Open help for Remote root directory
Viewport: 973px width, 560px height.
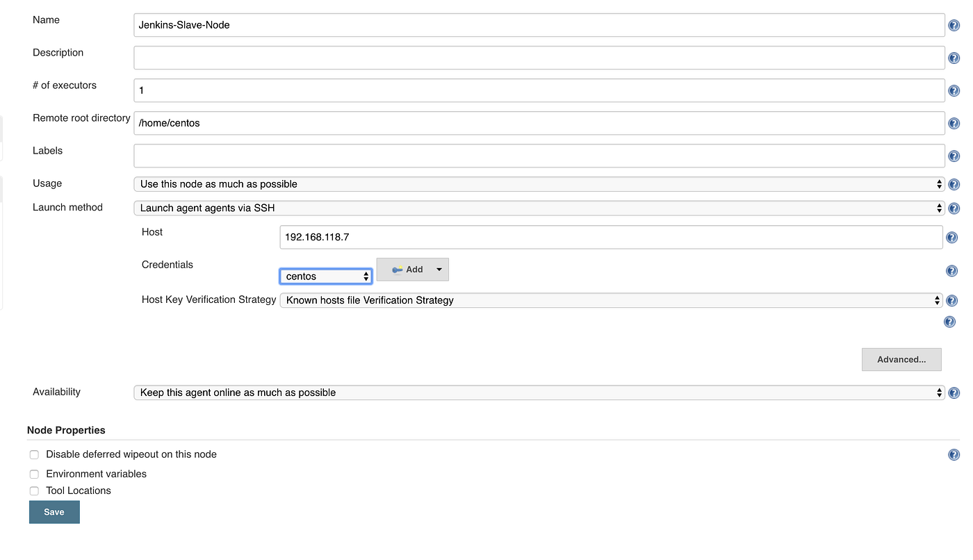(954, 123)
